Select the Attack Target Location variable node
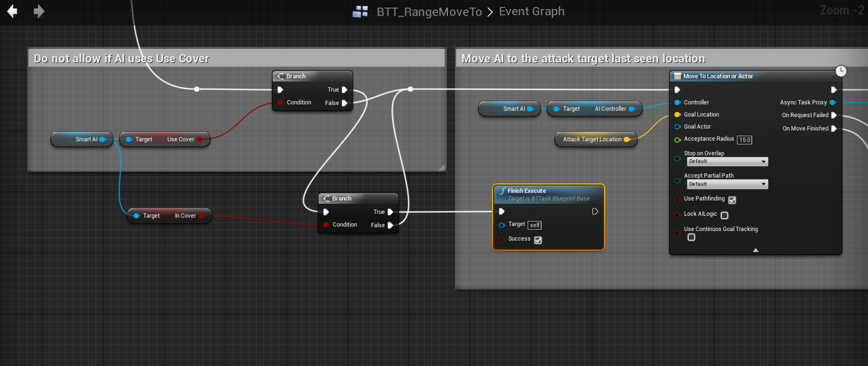Viewport: 868px width, 366px height. tap(592, 139)
